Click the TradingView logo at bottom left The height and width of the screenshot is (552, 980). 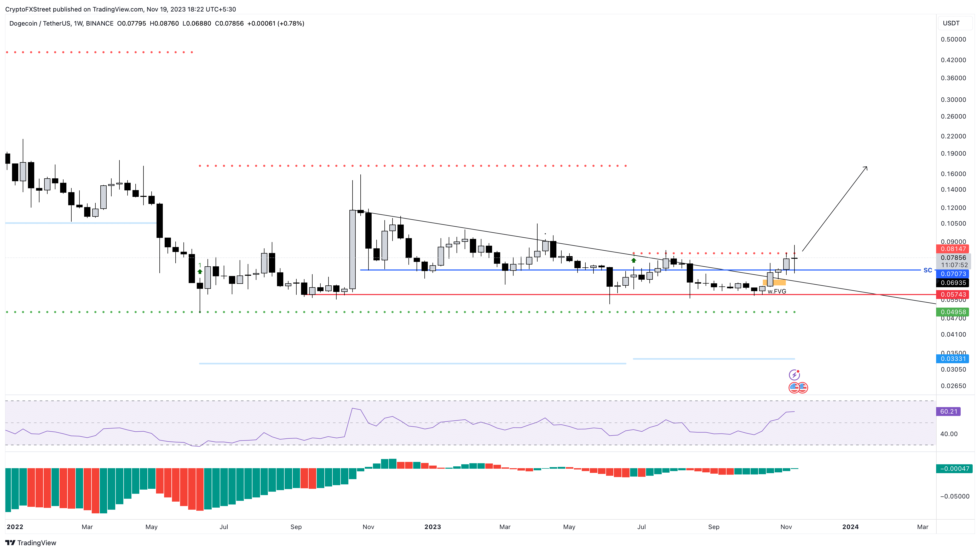(x=31, y=543)
